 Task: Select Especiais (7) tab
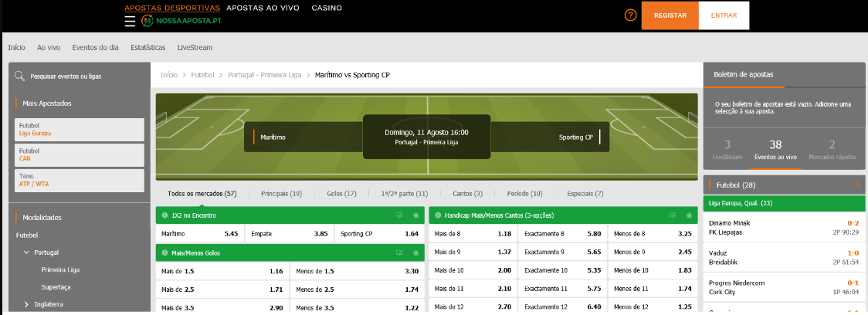(585, 194)
